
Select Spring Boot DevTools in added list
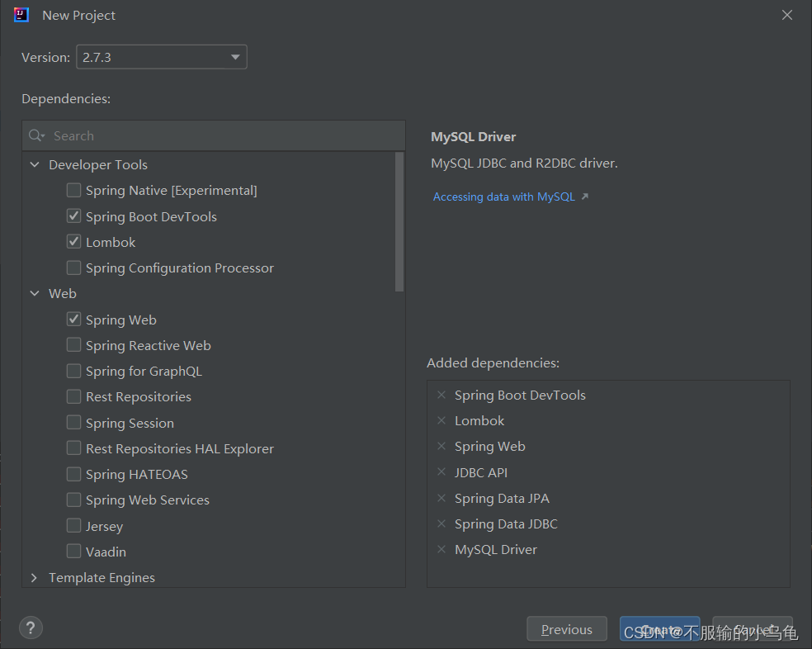tap(520, 395)
